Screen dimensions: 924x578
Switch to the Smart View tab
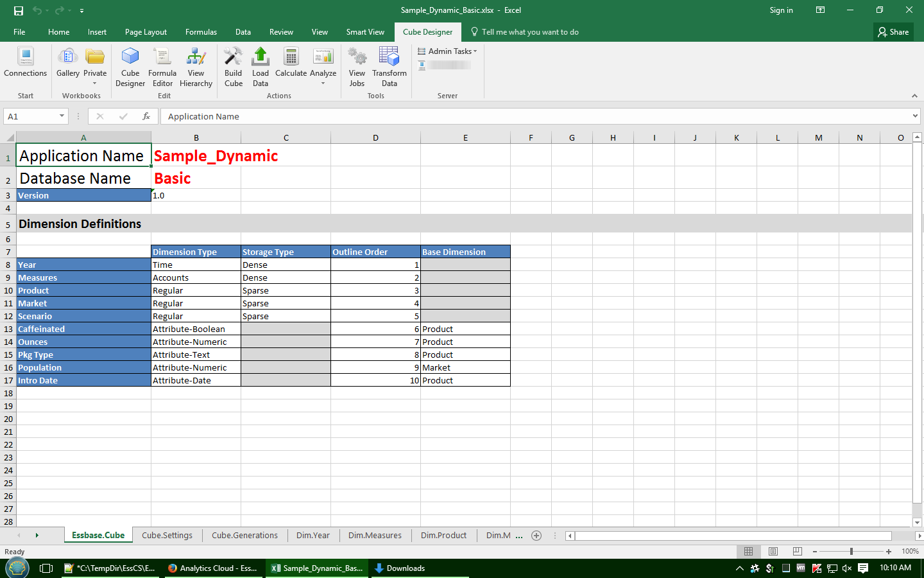click(365, 32)
